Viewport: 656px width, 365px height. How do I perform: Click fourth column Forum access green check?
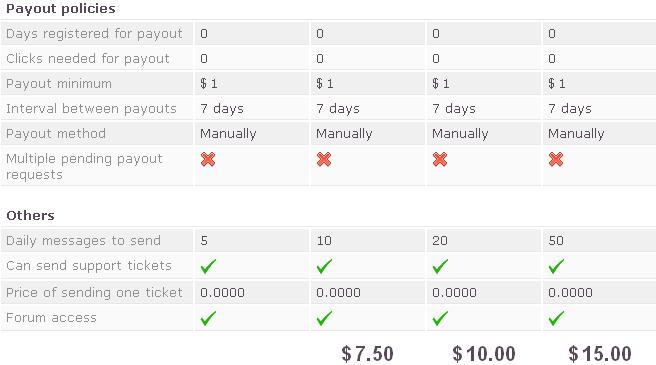[x=556, y=318]
